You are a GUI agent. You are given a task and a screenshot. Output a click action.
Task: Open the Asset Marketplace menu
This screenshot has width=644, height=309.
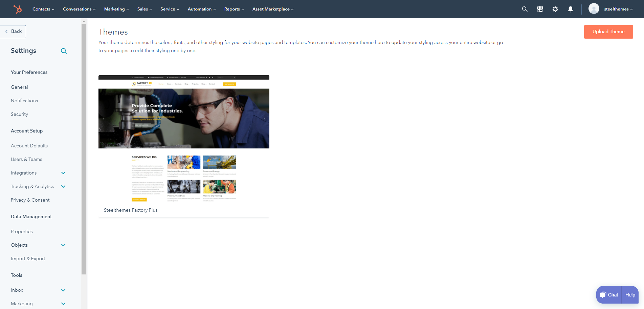(x=273, y=9)
